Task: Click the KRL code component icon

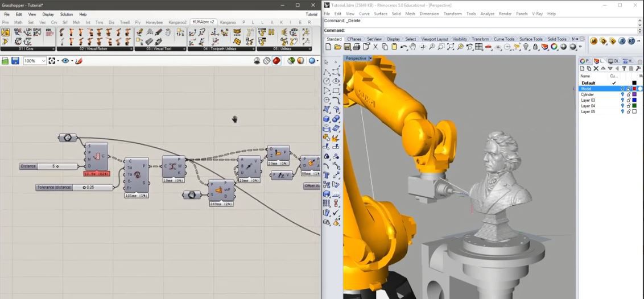Action: [48, 32]
